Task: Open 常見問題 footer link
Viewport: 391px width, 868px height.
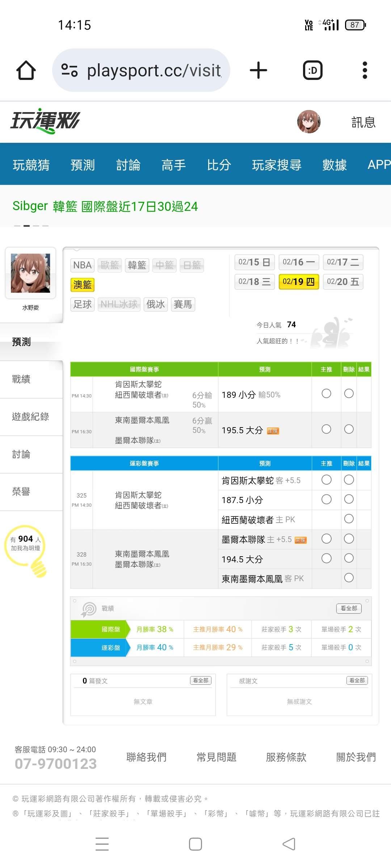Action: click(x=216, y=757)
